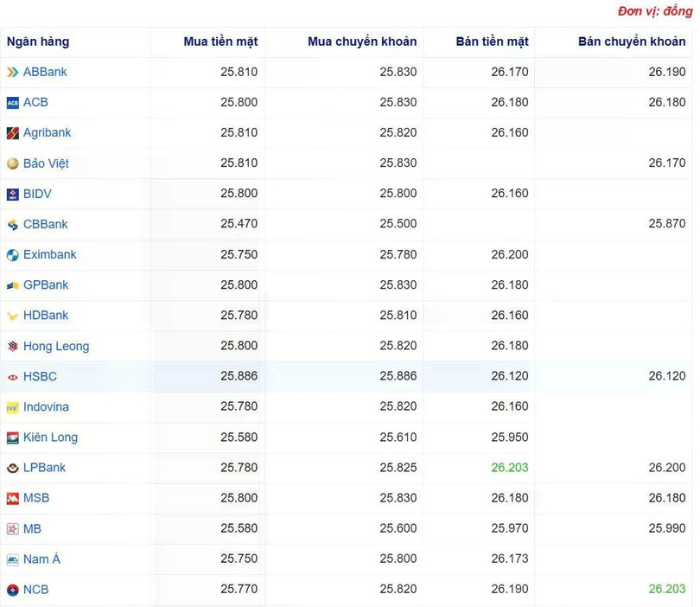Click Kiên Long's Bán tiền mặt value 25.950
The height and width of the screenshot is (607, 700).
(510, 438)
